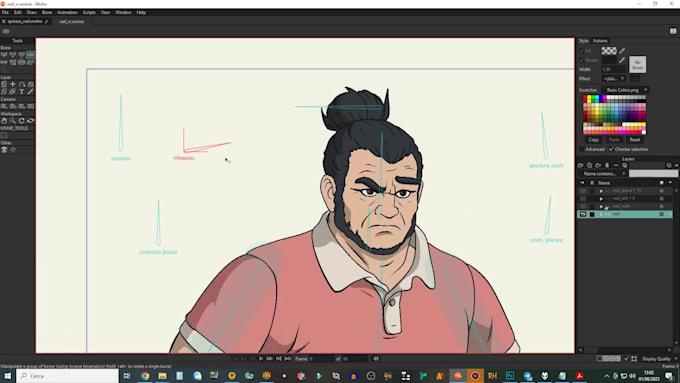Open File Explorer from the taskbar
Viewport: 680px width, 383px height.
[x=162, y=376]
